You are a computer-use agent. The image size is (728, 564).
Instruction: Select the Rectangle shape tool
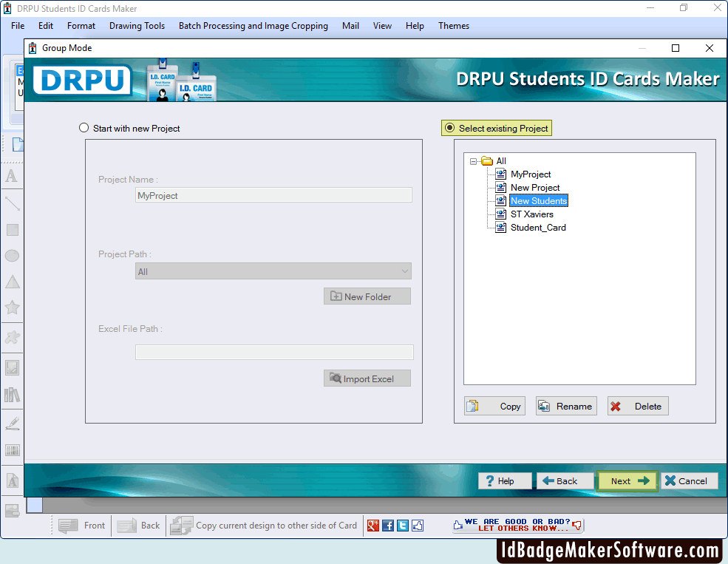tap(12, 230)
